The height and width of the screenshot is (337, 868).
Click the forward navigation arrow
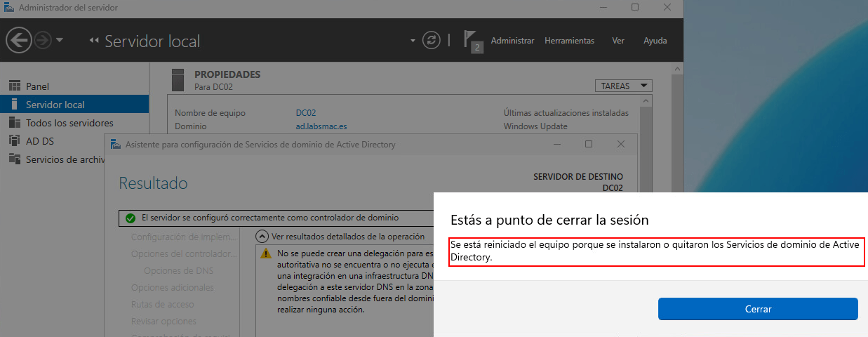pos(43,41)
